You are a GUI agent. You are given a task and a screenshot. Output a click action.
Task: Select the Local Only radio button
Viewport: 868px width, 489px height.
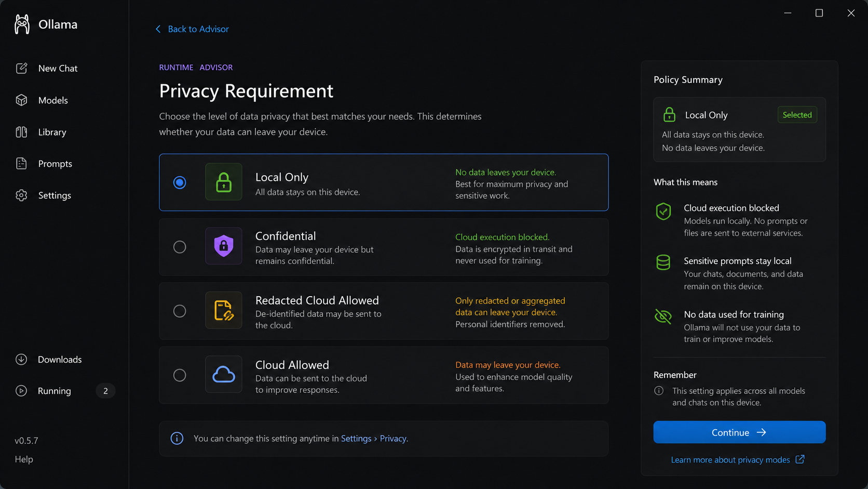point(180,182)
